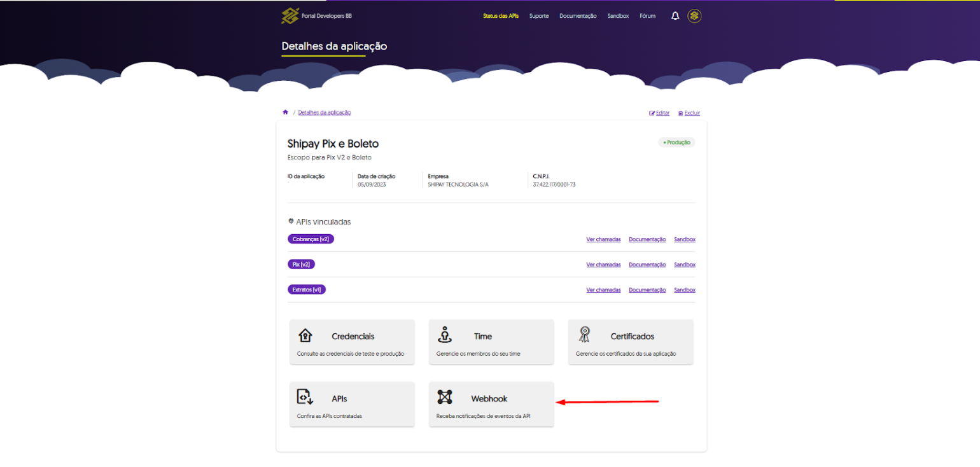Open Ver chamadas for Pix [v2]

click(x=603, y=264)
